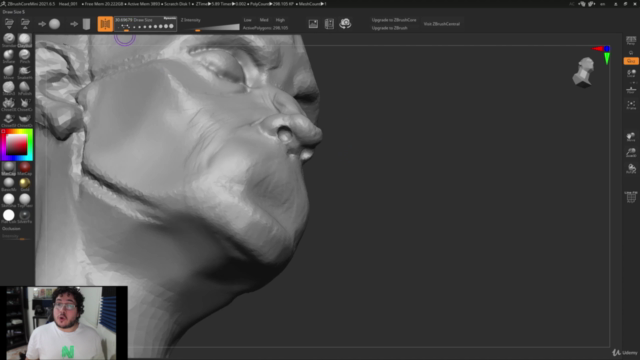The height and width of the screenshot is (360, 640).
Task: Open file with folder down-arrow icon
Action: pos(9,24)
